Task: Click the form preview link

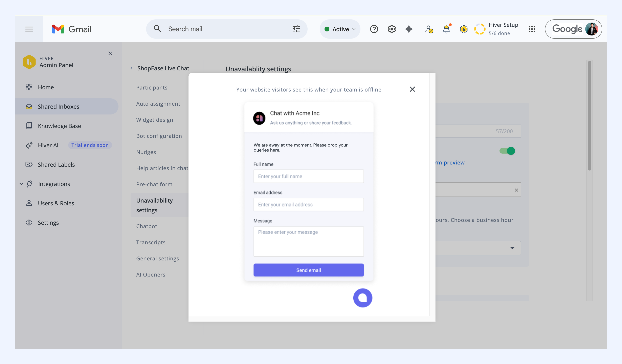Action: point(450,163)
